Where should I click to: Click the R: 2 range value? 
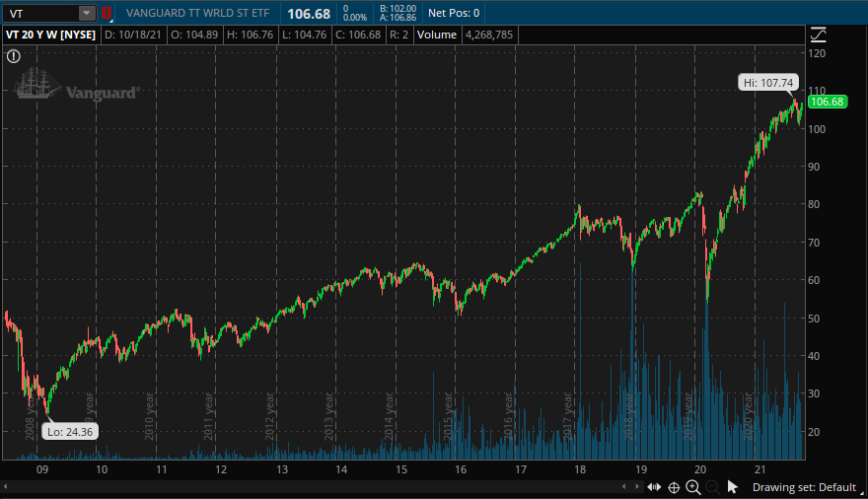(398, 35)
